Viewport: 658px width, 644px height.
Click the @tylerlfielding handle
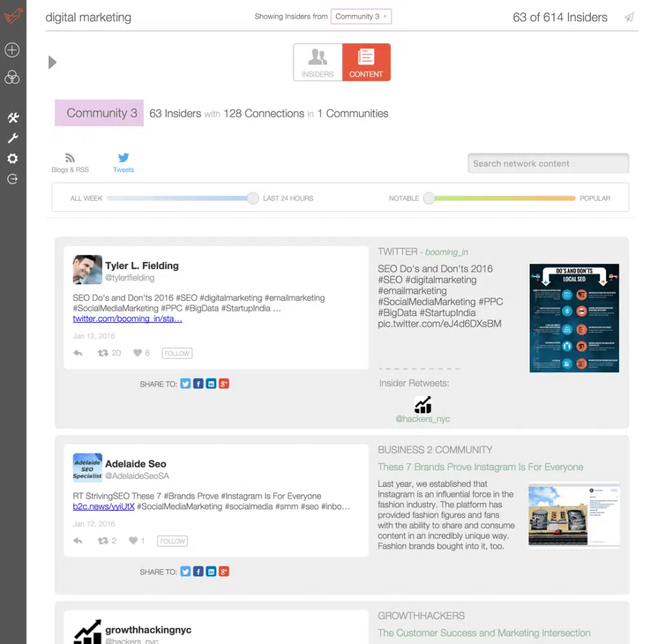pyautogui.click(x=130, y=278)
